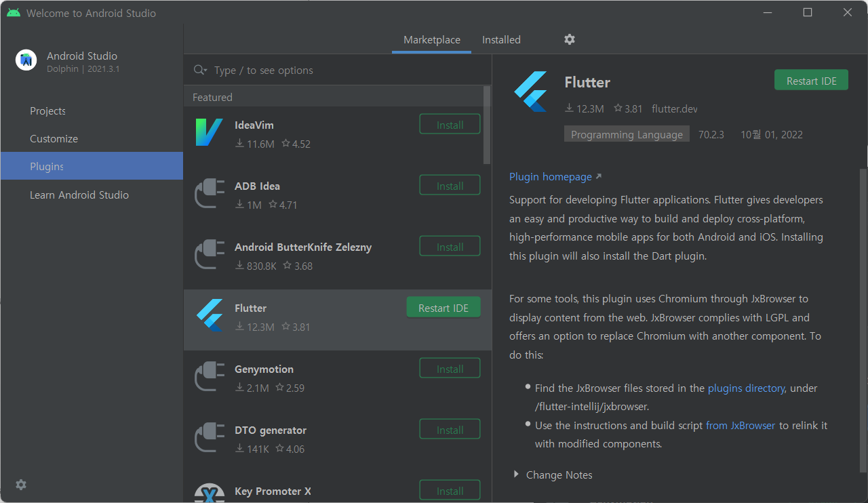Switch to the Installed tab
This screenshot has width=868, height=503.
[501, 40]
